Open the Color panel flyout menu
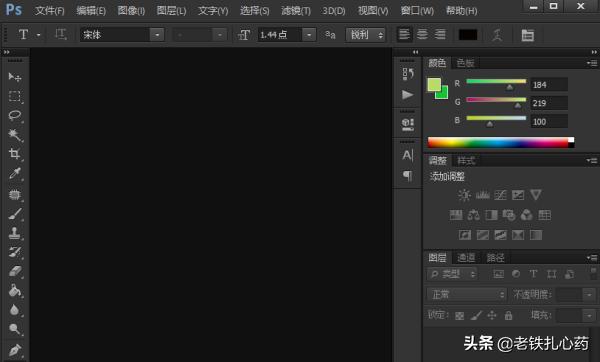 point(592,63)
